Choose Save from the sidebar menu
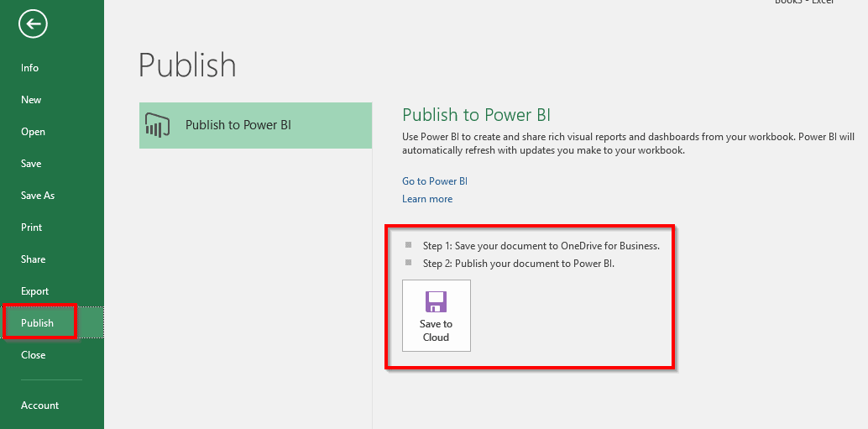The image size is (868, 429). point(31,164)
